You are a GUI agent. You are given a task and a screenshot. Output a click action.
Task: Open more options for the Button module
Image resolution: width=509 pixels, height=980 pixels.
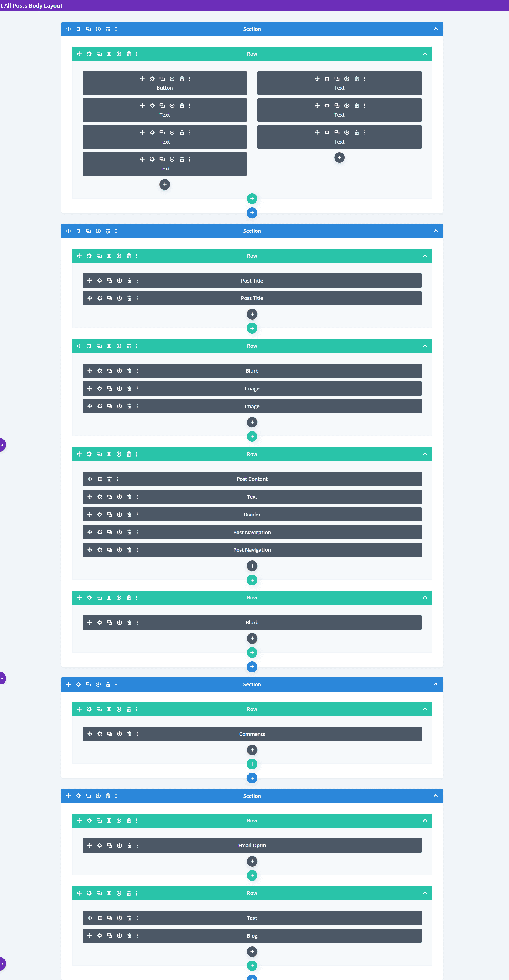click(x=189, y=79)
